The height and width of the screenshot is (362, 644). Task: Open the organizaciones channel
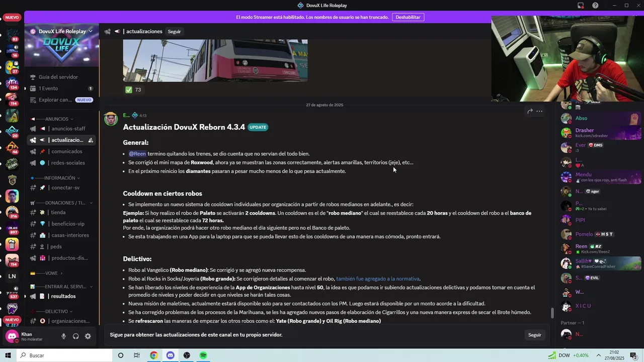tap(61, 321)
